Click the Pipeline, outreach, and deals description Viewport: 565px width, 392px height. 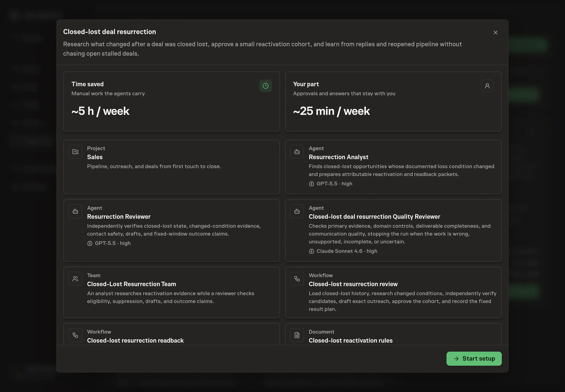[x=154, y=166]
